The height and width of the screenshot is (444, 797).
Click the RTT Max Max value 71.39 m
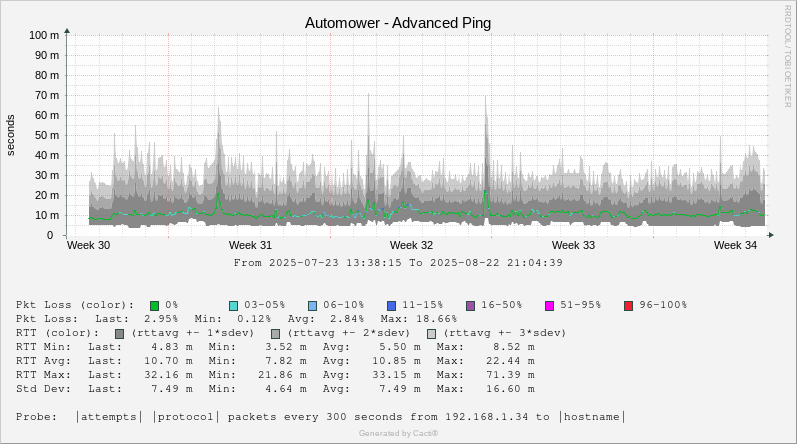pyautogui.click(x=510, y=375)
